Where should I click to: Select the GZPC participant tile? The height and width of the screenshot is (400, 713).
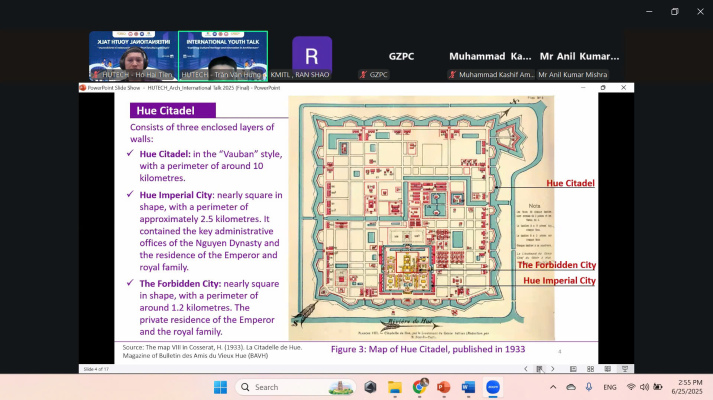(401, 56)
